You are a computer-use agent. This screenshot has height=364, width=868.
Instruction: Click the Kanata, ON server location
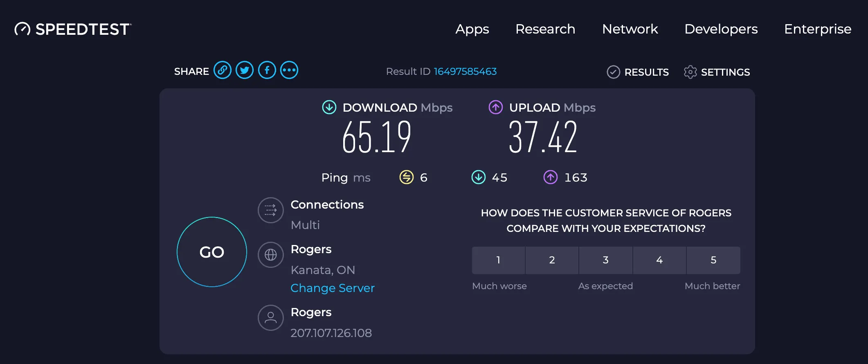pyautogui.click(x=323, y=270)
